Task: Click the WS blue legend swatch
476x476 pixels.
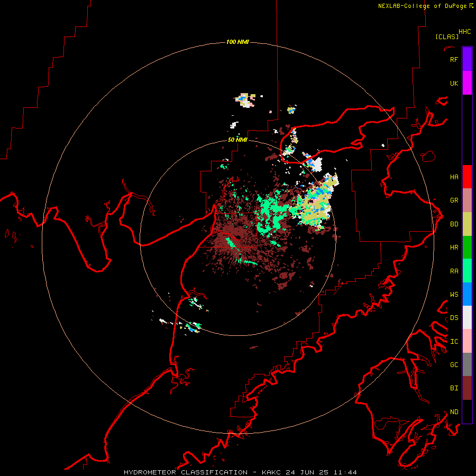Action: [x=467, y=294]
